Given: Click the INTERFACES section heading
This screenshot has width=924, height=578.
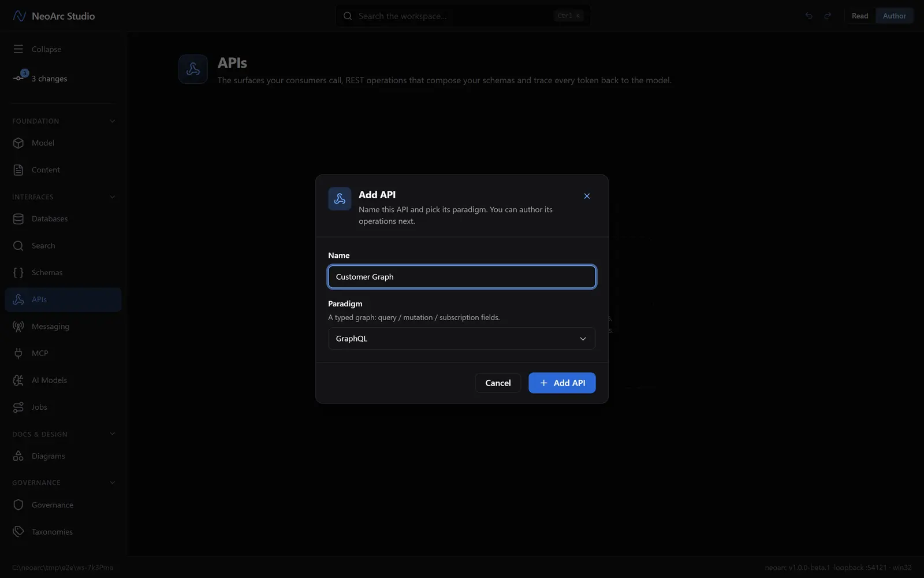Looking at the screenshot, I should (32, 197).
